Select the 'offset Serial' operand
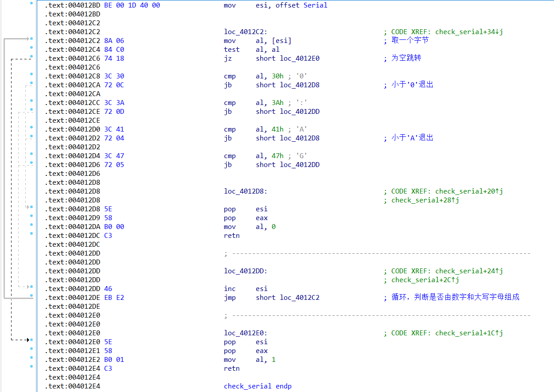Image resolution: width=554 pixels, height=392 pixels. (301, 5)
